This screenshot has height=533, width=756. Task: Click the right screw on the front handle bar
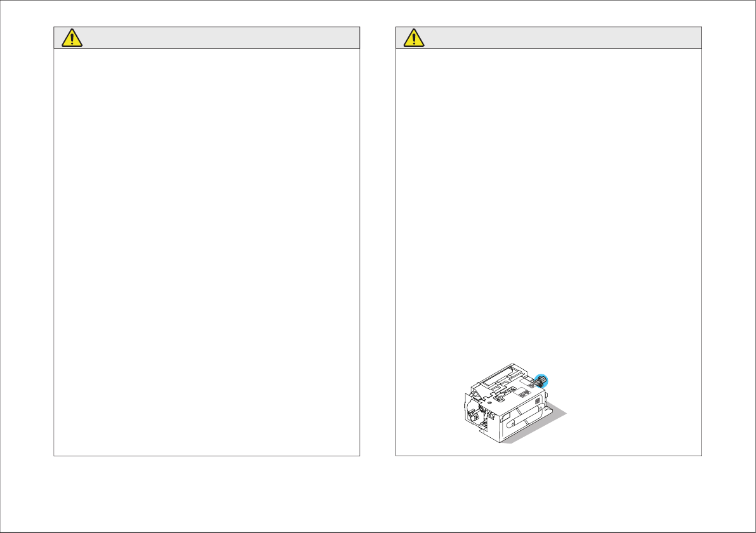click(540, 408)
